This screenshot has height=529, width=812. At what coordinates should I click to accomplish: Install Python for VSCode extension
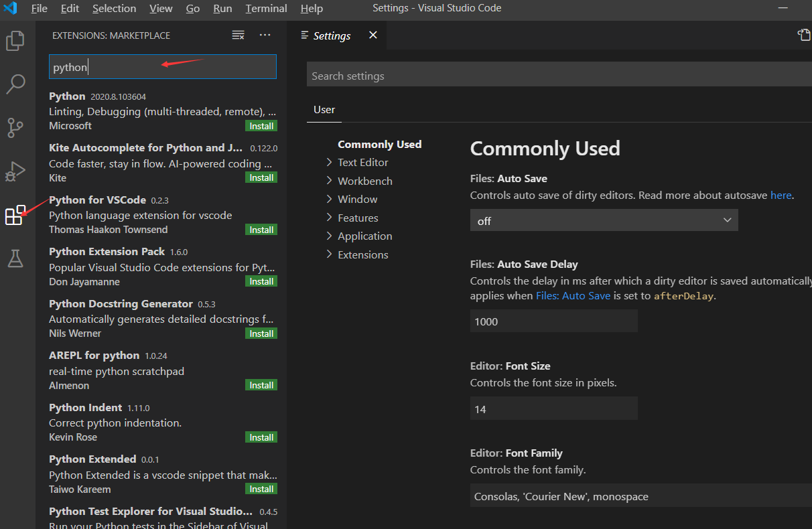[261, 230]
